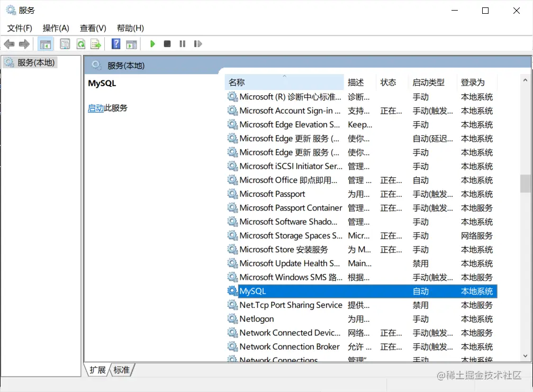The height and width of the screenshot is (392, 533).
Task: Click the Services app icon in title bar
Action: click(x=11, y=10)
